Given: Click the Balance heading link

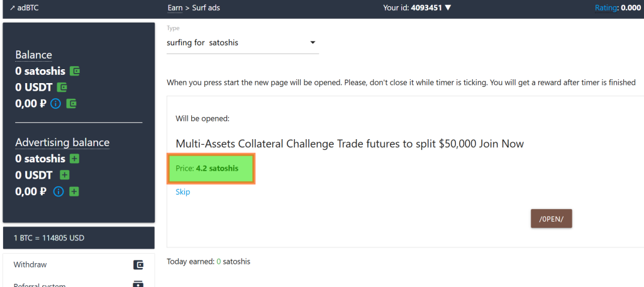Looking at the screenshot, I should [x=34, y=55].
